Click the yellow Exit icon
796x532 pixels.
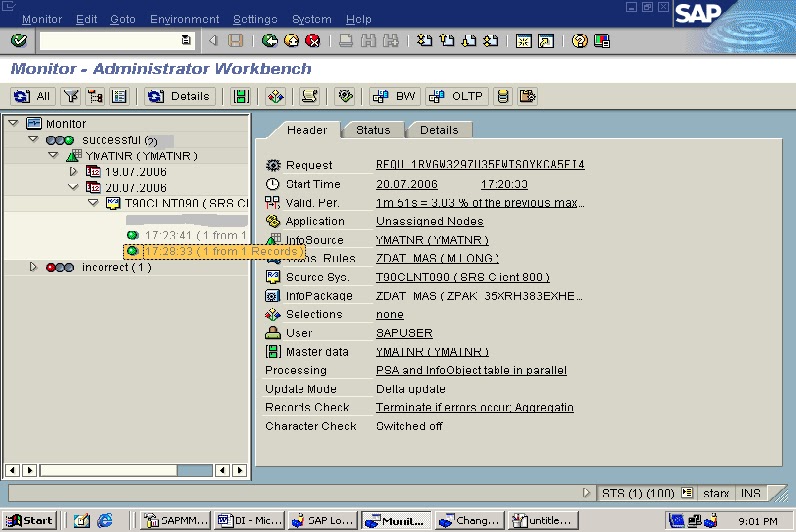pos(291,41)
